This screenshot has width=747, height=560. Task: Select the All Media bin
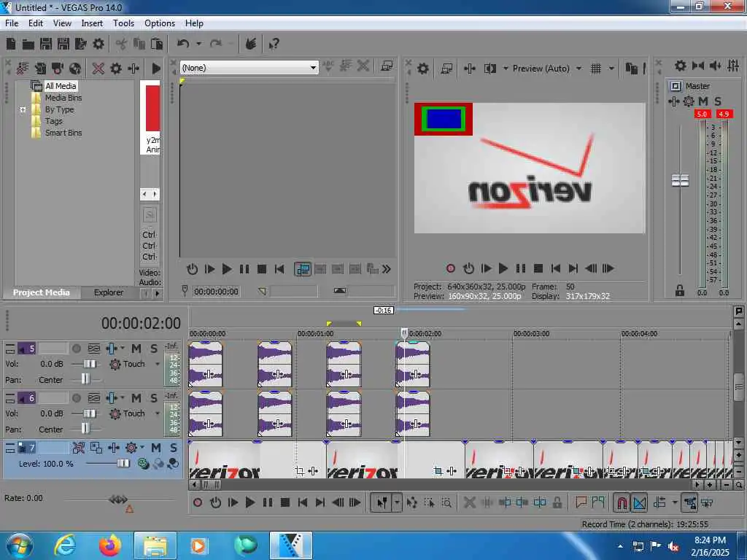coord(61,86)
